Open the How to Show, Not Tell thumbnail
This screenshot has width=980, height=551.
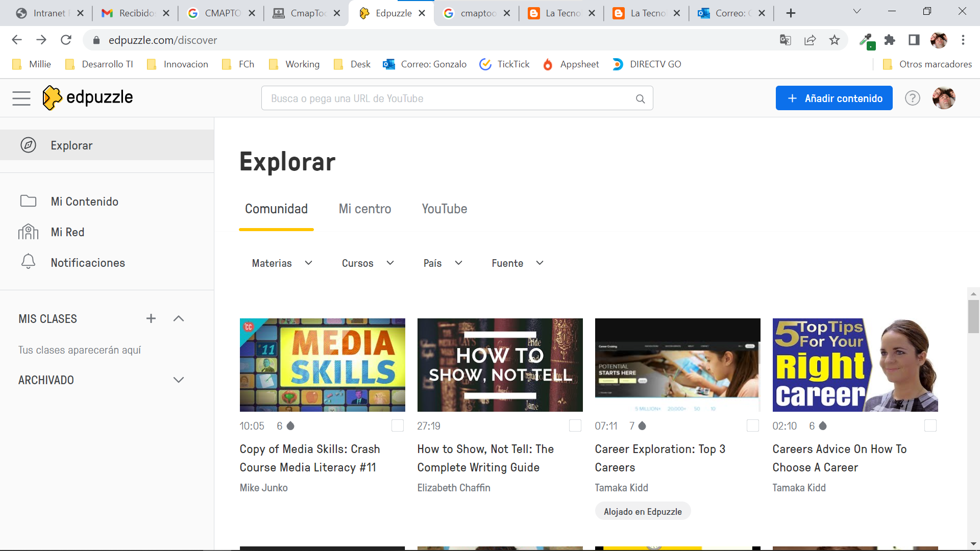point(500,365)
